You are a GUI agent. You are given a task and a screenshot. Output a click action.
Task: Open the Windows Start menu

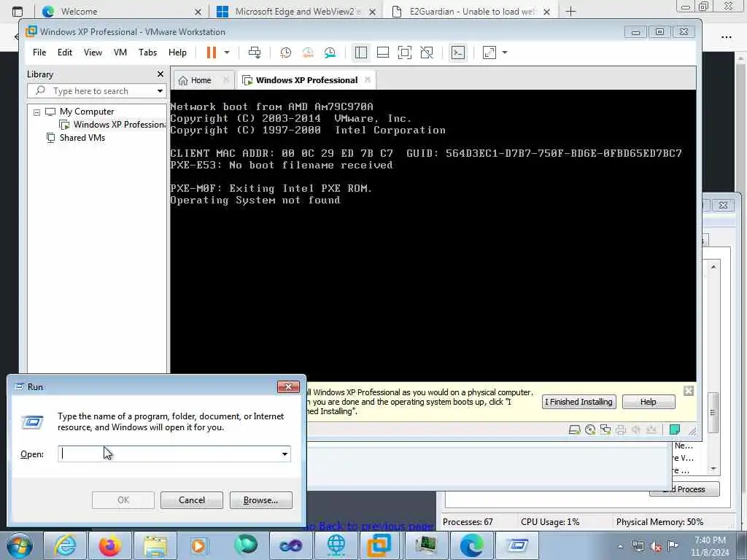click(x=20, y=545)
